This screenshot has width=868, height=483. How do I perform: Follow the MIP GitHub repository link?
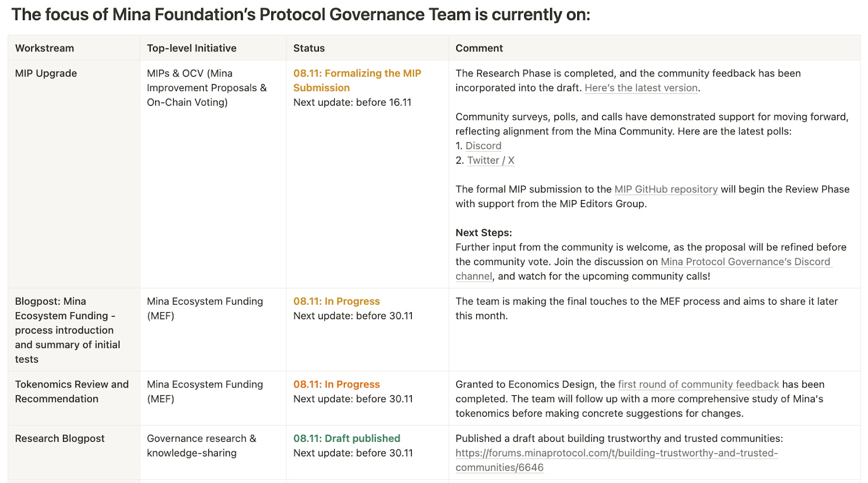666,189
